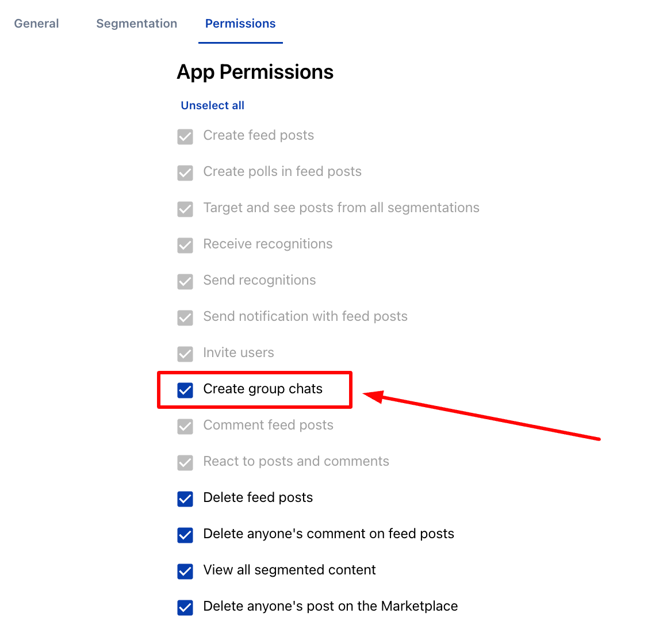The width and height of the screenshot is (659, 644).
Task: Toggle Comment feed posts checkbox
Action: 185,426
